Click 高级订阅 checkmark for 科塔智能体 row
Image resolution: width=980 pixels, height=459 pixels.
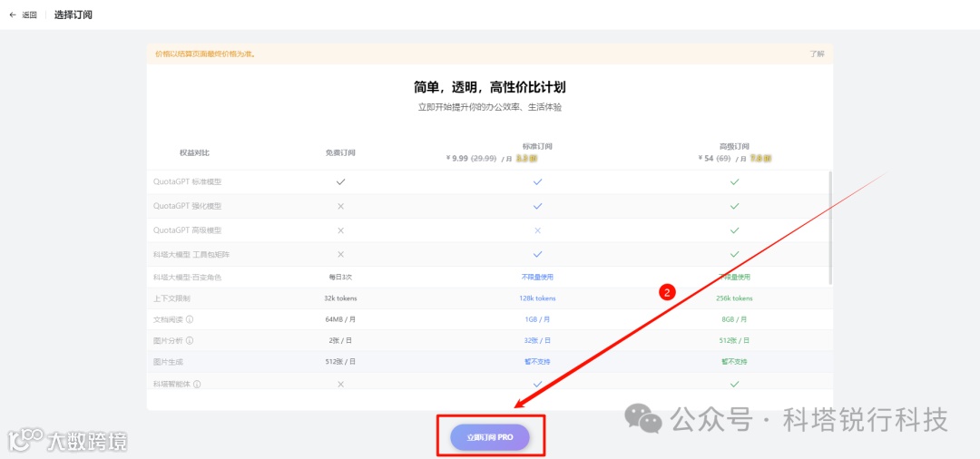[734, 384]
